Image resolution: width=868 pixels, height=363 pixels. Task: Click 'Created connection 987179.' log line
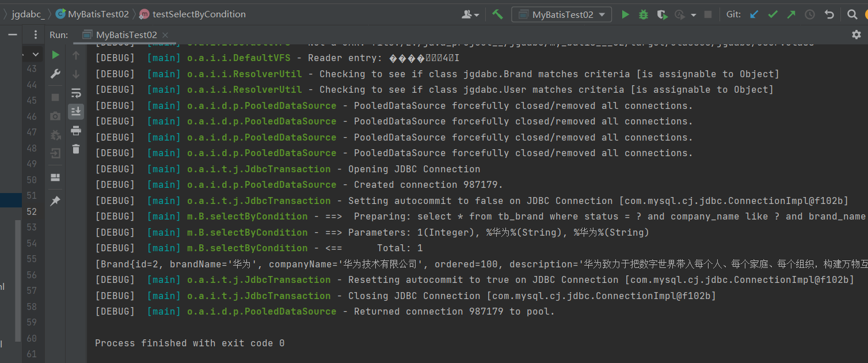coord(299,184)
